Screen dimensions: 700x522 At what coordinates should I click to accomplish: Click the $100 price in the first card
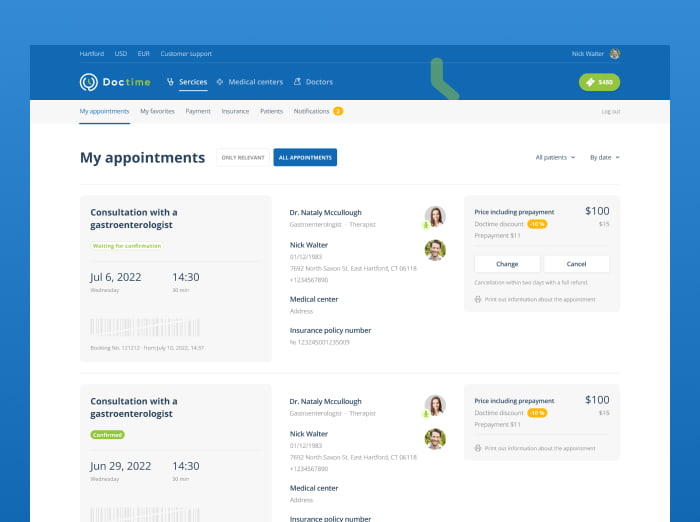[x=597, y=211]
